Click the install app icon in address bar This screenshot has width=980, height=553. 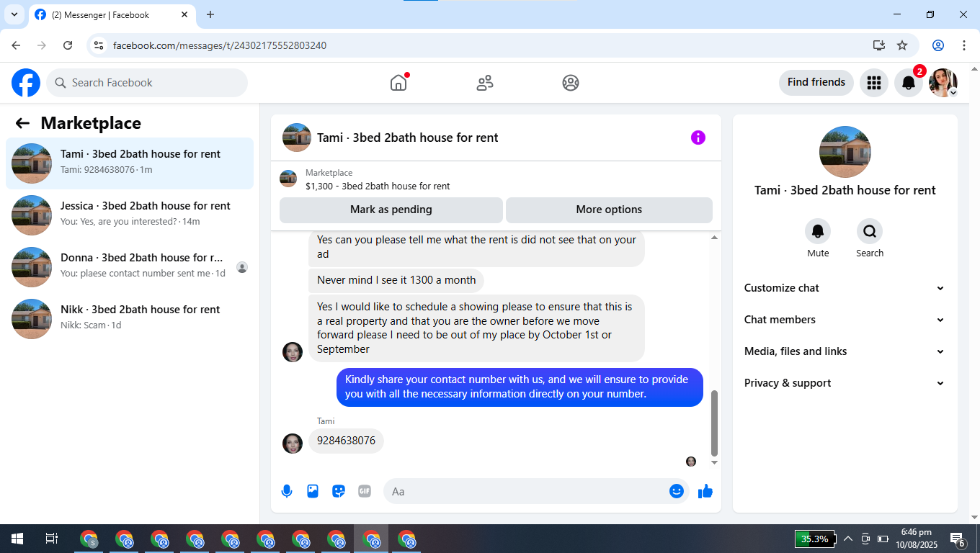click(x=879, y=45)
